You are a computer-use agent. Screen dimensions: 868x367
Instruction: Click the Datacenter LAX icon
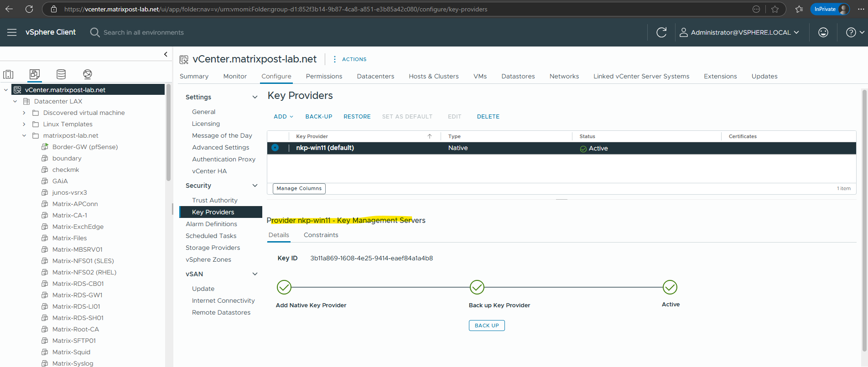pos(26,101)
